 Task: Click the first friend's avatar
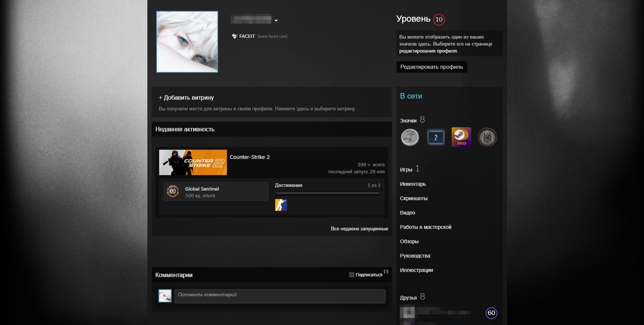(x=407, y=312)
